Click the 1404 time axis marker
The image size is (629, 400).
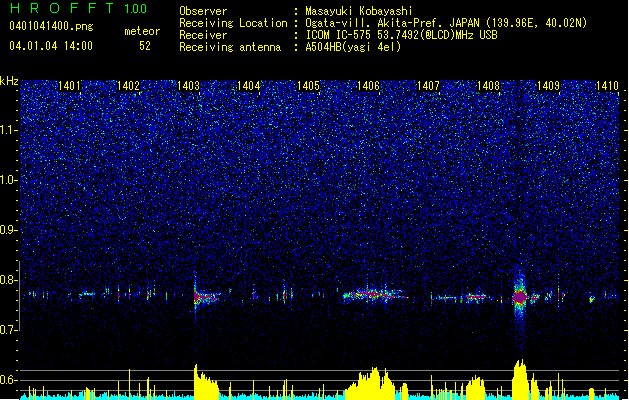tap(248, 86)
